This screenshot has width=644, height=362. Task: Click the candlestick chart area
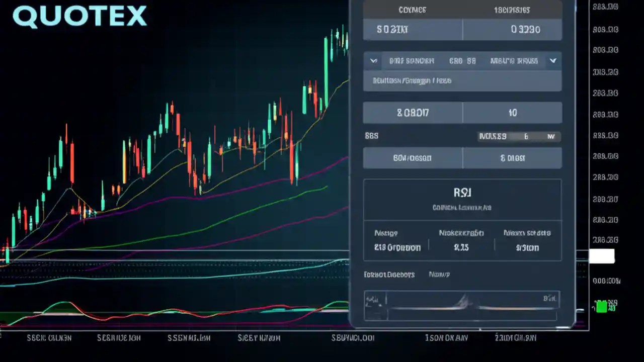(176, 151)
